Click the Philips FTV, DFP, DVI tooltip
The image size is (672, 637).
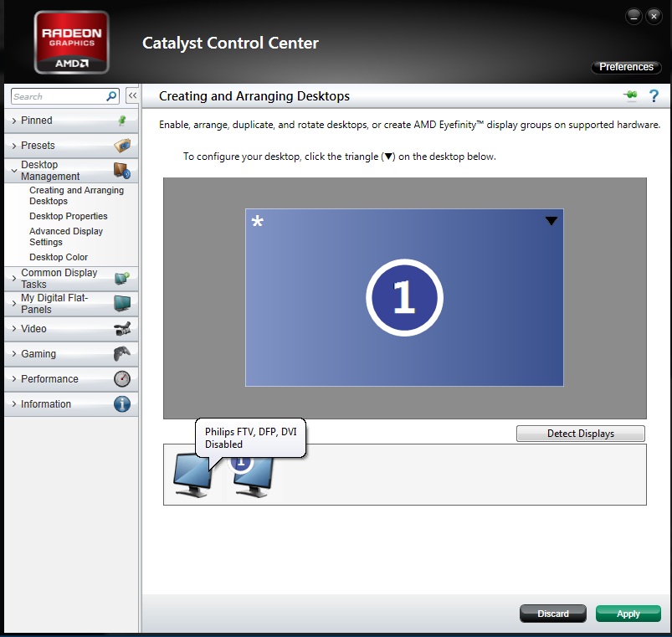click(251, 438)
